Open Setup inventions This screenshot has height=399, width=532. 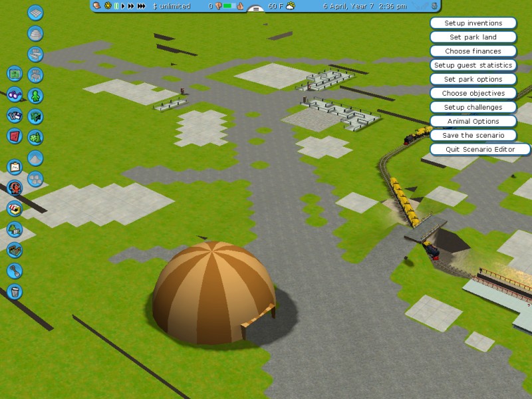pos(473,23)
